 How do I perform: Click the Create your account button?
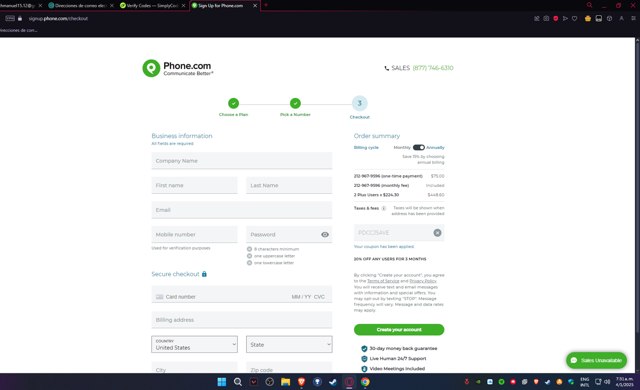[x=399, y=330]
